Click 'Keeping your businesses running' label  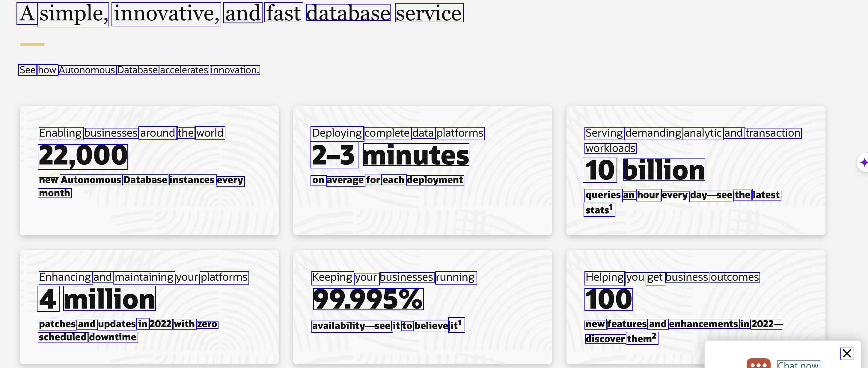(393, 277)
